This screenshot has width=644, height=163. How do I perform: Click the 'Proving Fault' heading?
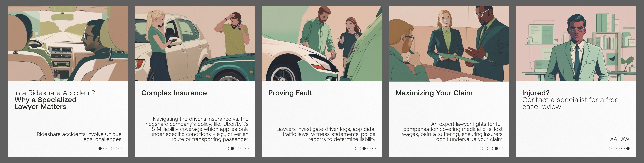click(290, 93)
